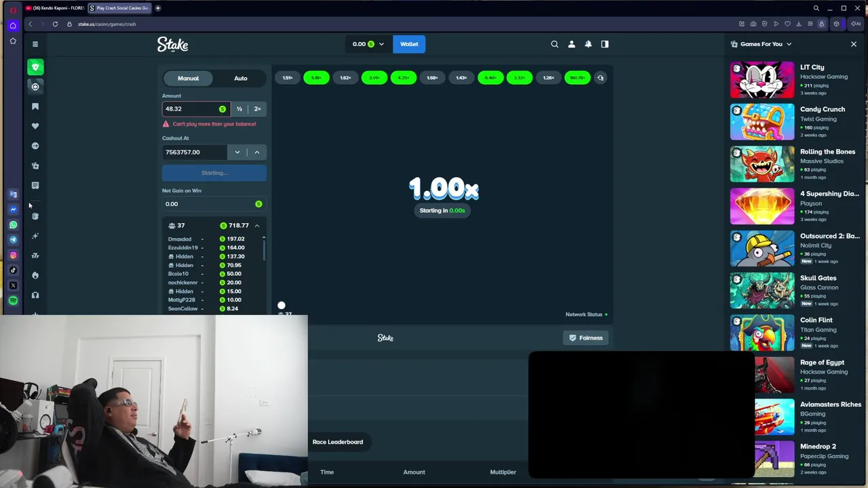Open the notifications bell
This screenshot has width=868, height=488.
coord(588,44)
